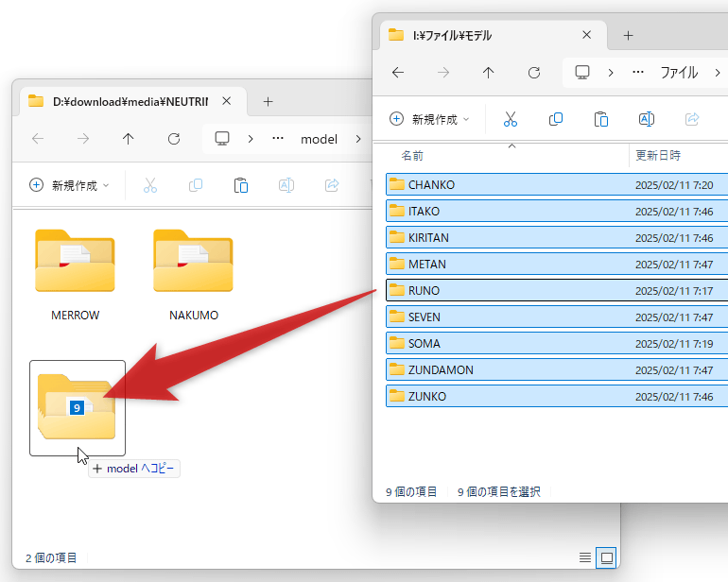Select the ZUNDAMON folder row
728x582 pixels.
557,370
